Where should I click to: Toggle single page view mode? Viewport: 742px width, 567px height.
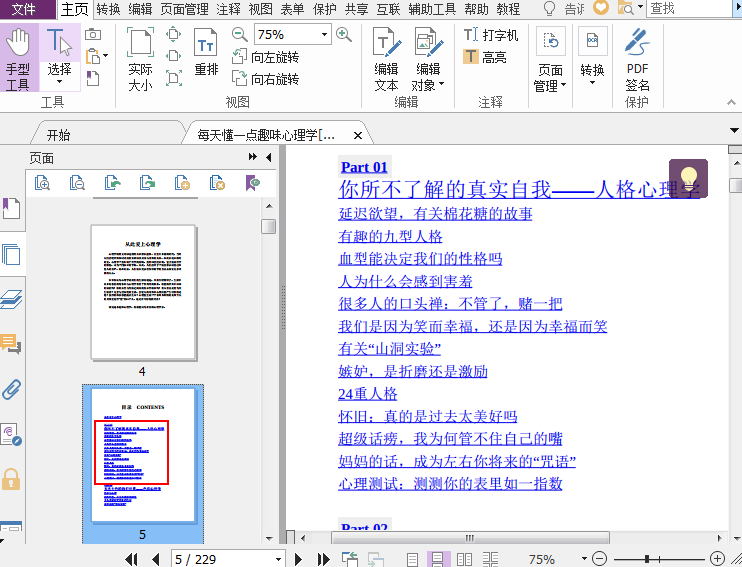coord(413,559)
